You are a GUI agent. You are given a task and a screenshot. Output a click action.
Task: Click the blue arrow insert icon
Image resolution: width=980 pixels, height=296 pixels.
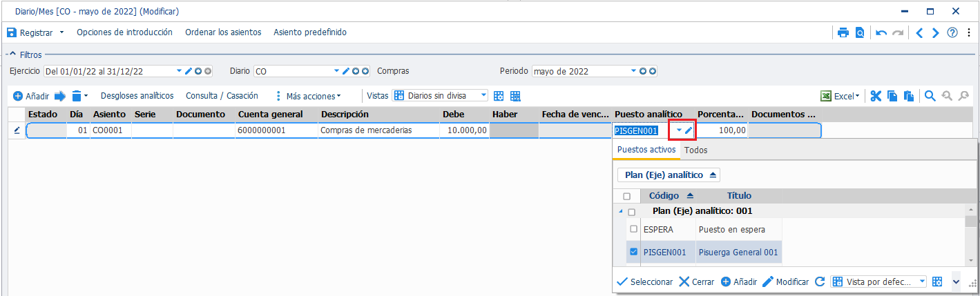tap(60, 96)
